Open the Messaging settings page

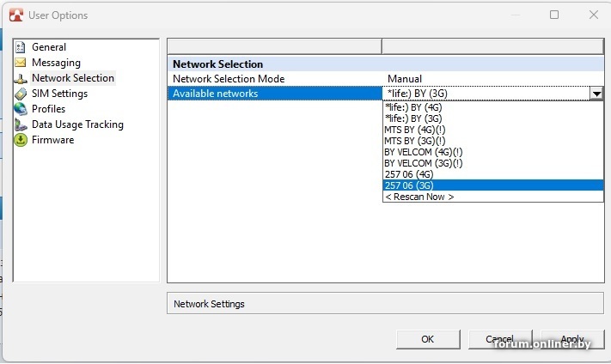click(x=56, y=63)
